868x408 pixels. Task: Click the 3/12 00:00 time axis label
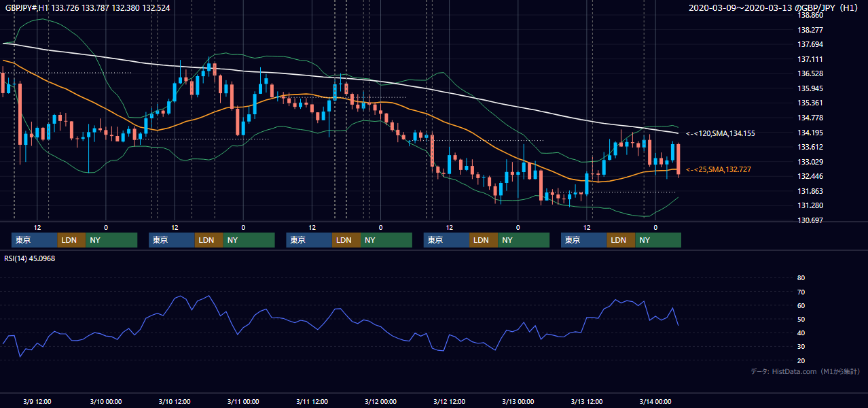[x=380, y=401]
